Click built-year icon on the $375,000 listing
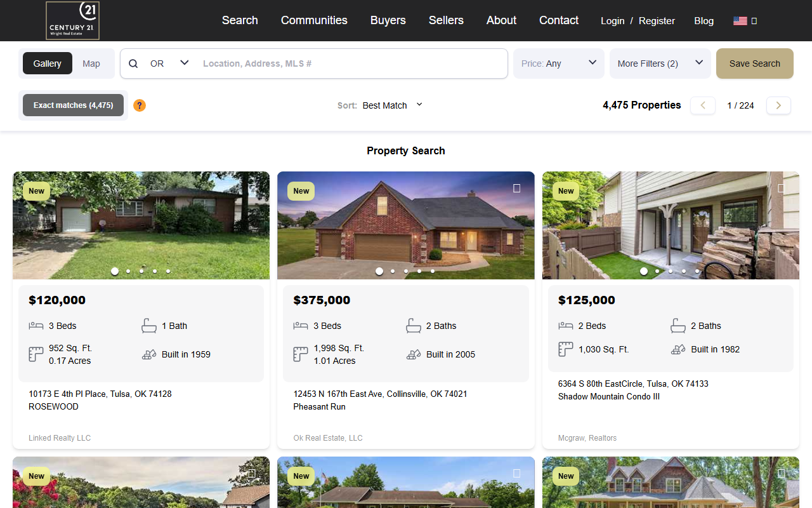The width and height of the screenshot is (812, 508). [x=414, y=354]
